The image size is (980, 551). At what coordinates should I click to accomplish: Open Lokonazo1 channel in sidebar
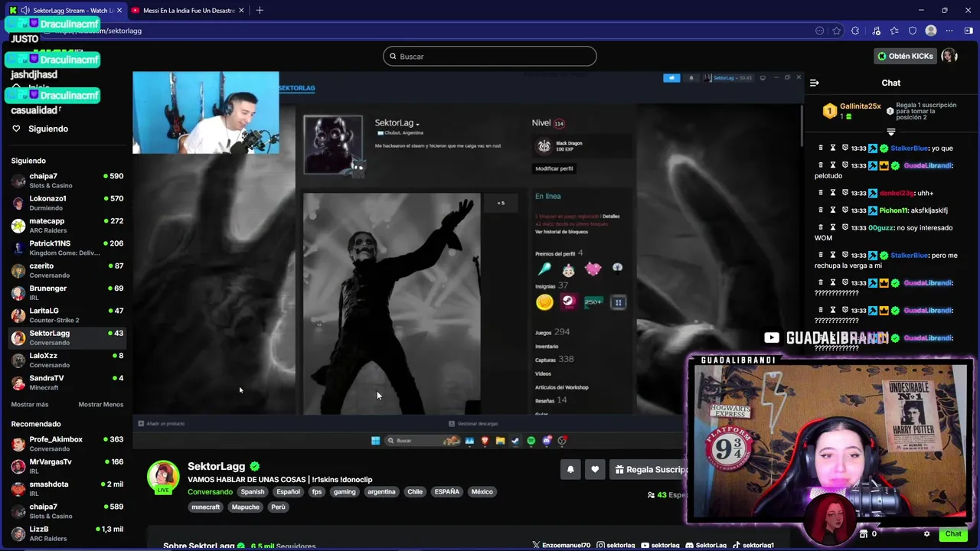67,203
